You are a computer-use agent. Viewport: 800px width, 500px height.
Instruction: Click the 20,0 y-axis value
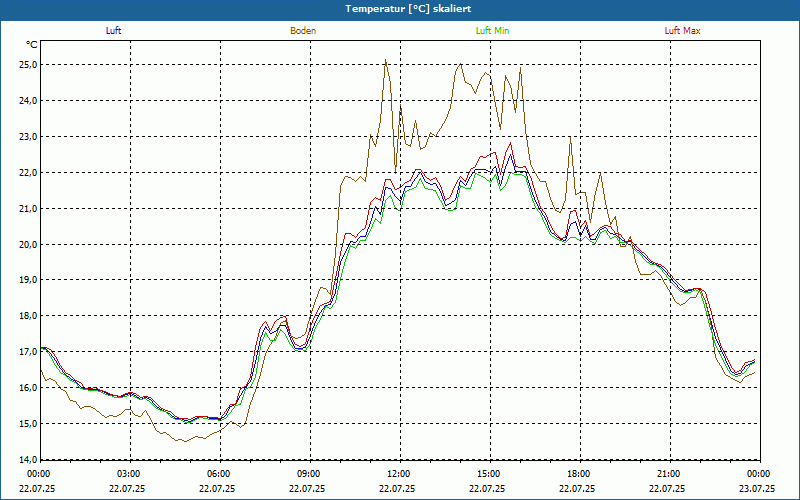pos(29,244)
